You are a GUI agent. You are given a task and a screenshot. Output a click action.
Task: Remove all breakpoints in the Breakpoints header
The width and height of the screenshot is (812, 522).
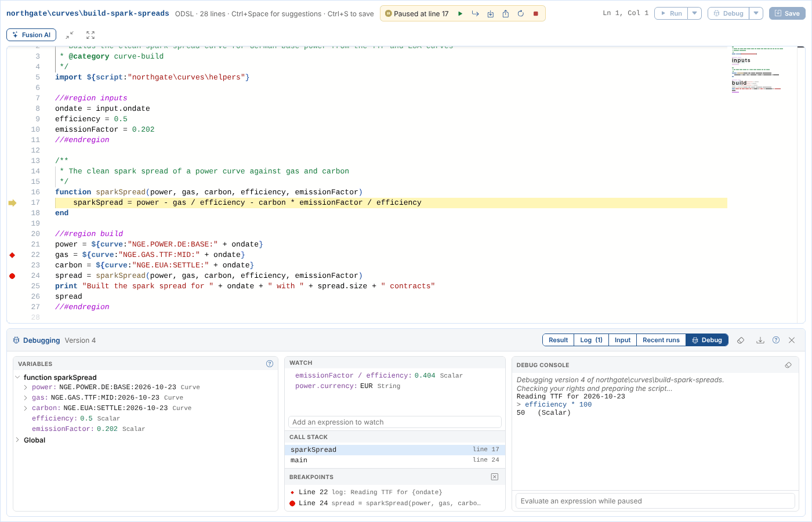(495, 477)
